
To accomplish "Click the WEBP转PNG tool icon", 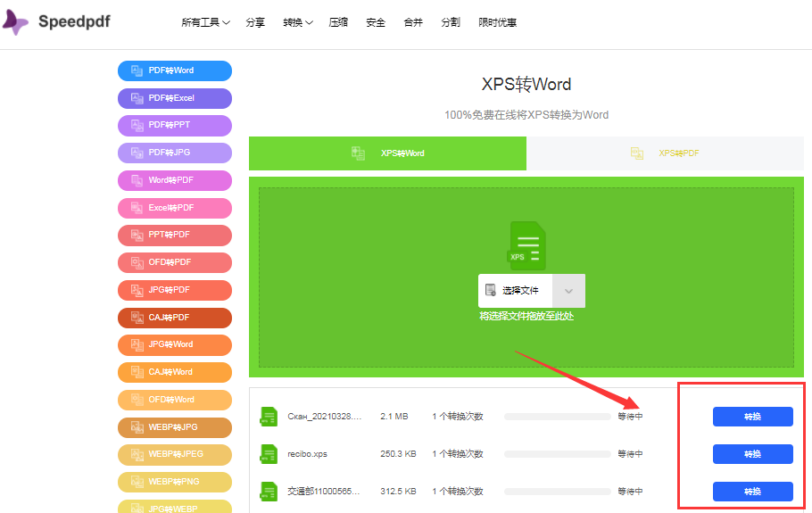I will [x=137, y=482].
